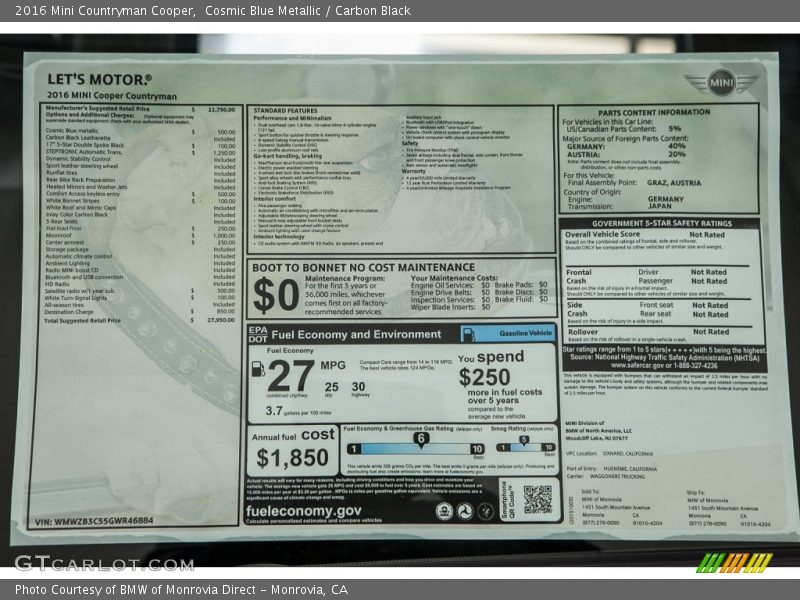Click the "Maintenance Program:" label
This screenshot has height=600, width=800.
(x=345, y=279)
